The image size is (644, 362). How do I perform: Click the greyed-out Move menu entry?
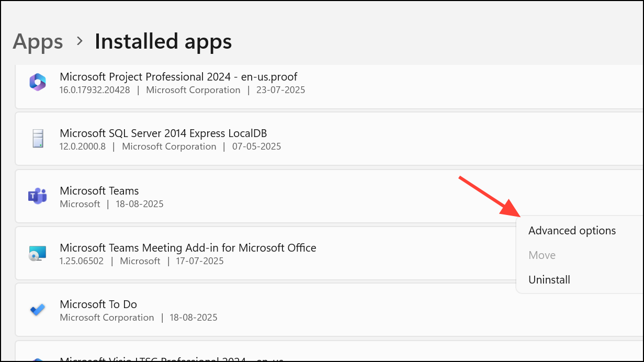pos(542,255)
